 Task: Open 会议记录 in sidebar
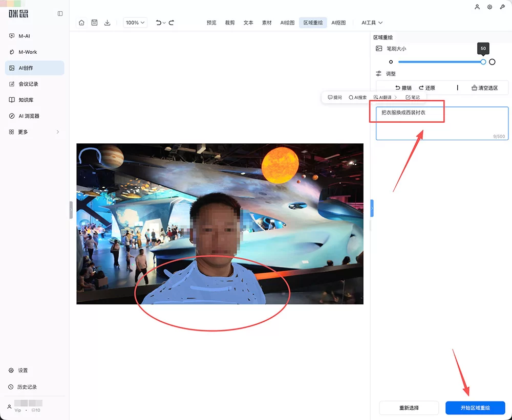(35, 84)
